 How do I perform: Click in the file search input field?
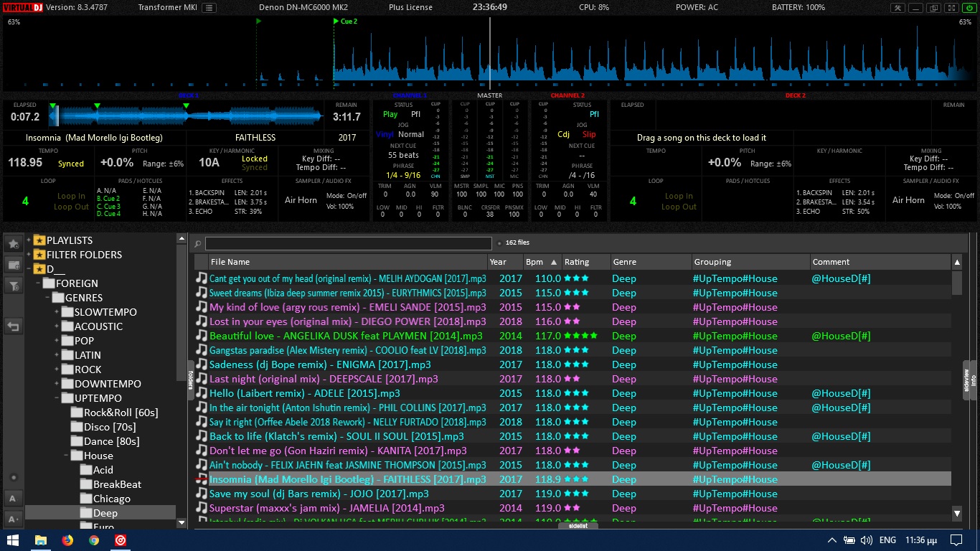(x=348, y=243)
